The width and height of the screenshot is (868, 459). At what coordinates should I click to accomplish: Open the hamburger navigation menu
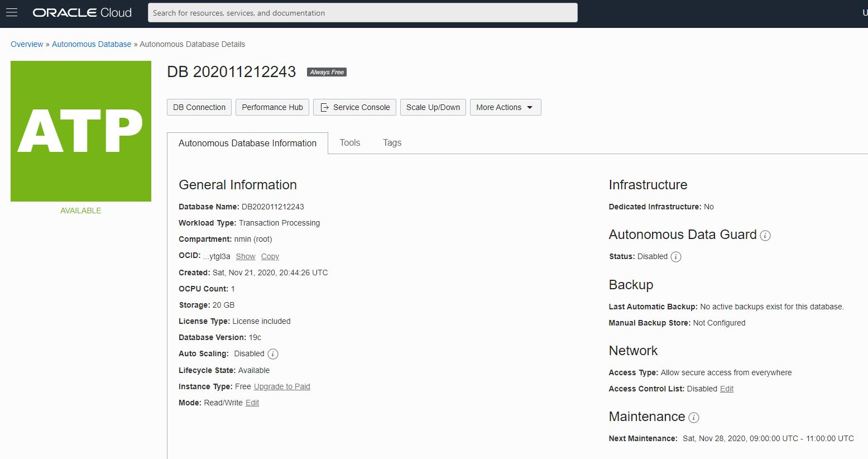[x=12, y=13]
